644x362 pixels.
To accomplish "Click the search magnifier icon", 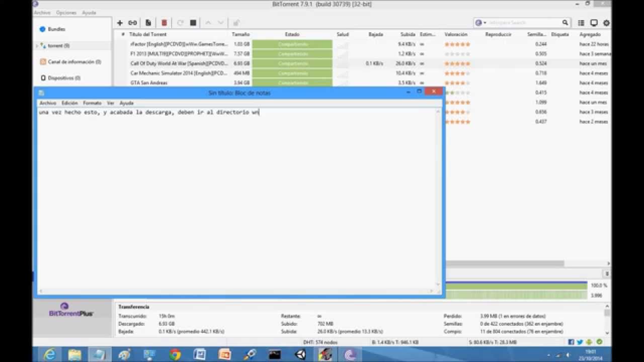I will tap(565, 23).
